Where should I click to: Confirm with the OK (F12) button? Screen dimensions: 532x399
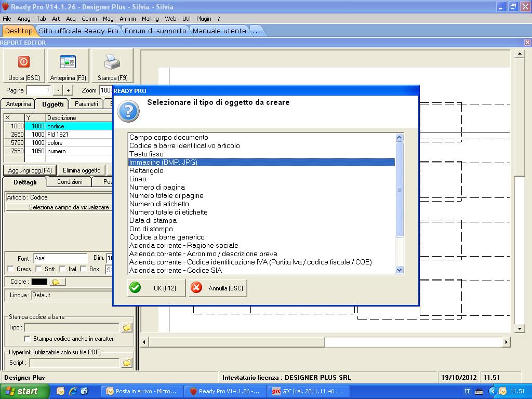(x=156, y=288)
